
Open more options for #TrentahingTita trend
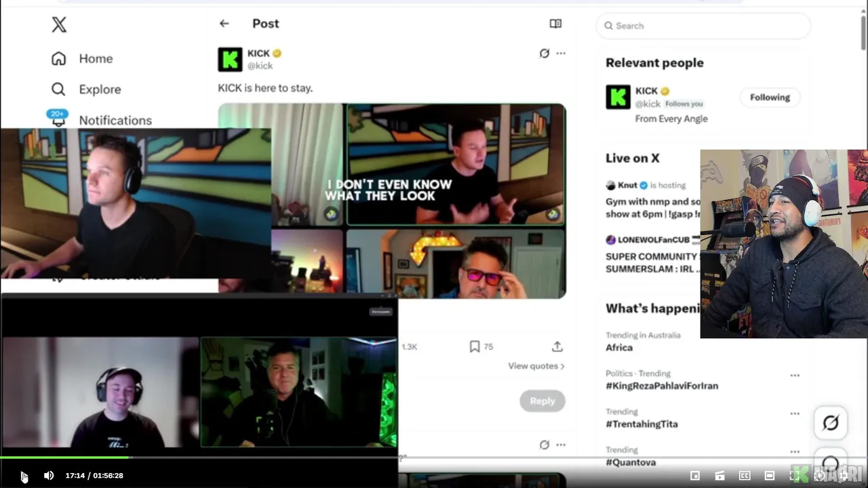coord(795,413)
